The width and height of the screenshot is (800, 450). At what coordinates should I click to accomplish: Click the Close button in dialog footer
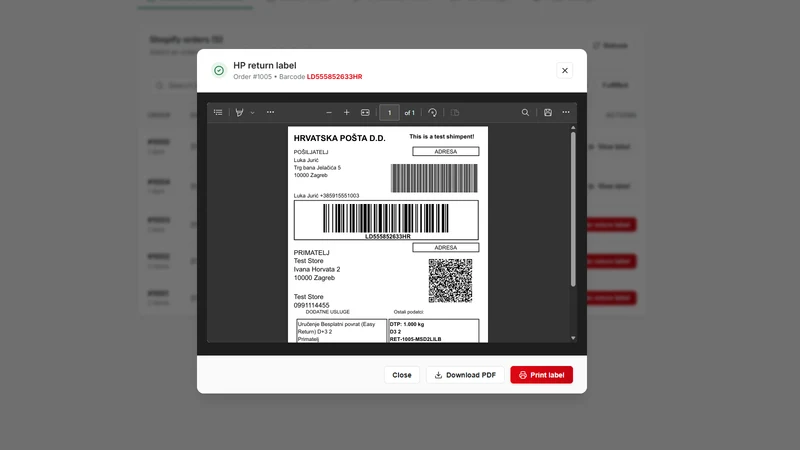(x=402, y=375)
